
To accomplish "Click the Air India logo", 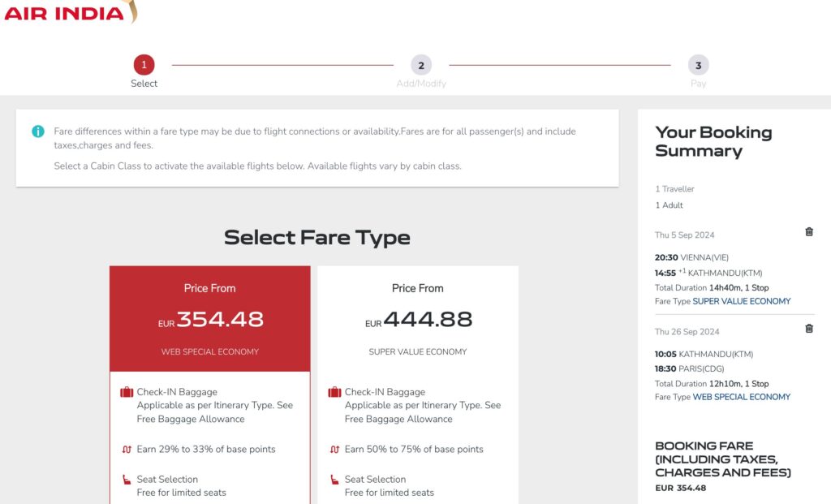I will (x=69, y=12).
